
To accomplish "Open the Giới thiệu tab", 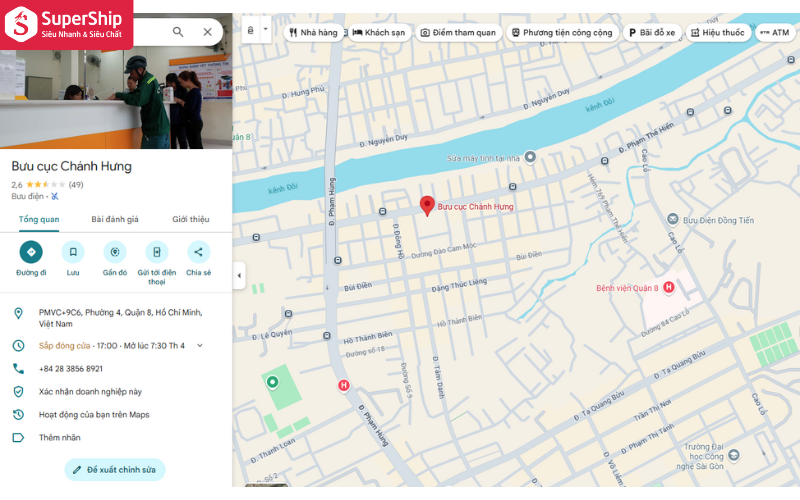I will coord(191,219).
